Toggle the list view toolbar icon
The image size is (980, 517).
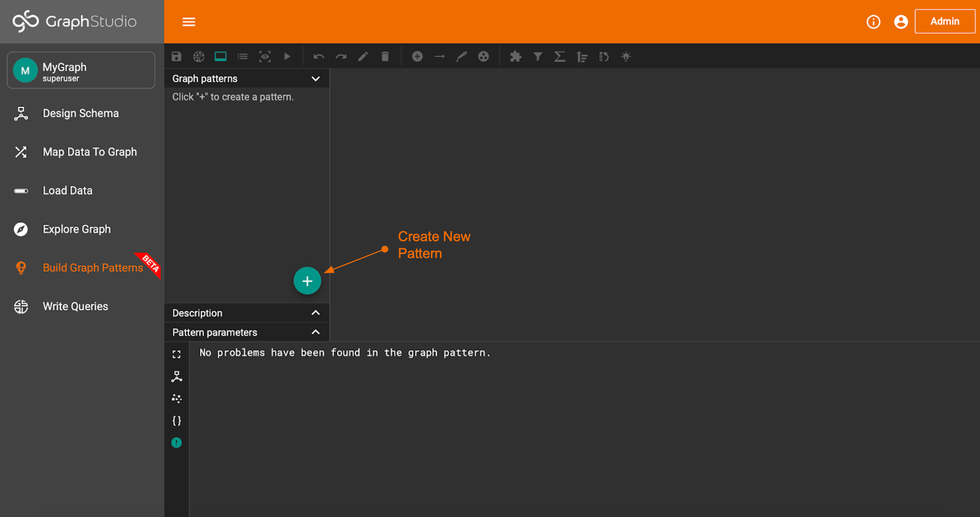point(243,56)
